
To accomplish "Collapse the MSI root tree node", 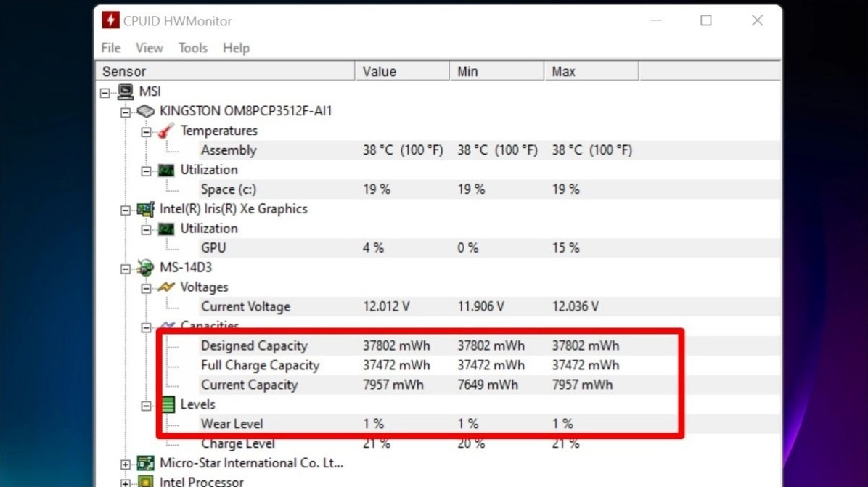I will tap(107, 91).
